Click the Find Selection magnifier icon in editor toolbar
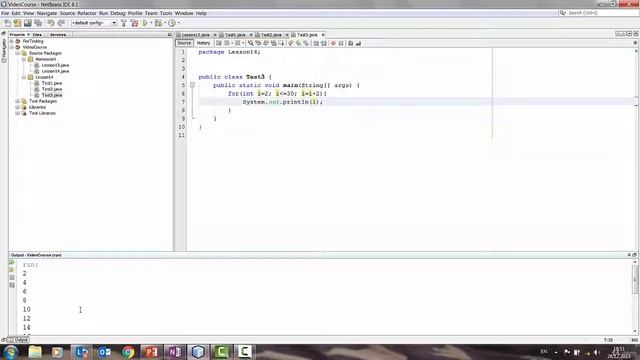640x360 pixels. click(x=251, y=43)
